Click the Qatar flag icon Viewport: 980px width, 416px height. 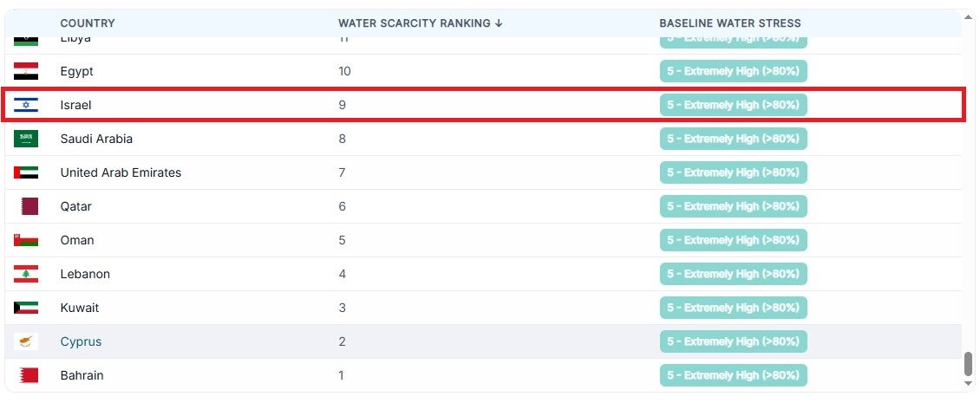click(x=29, y=206)
